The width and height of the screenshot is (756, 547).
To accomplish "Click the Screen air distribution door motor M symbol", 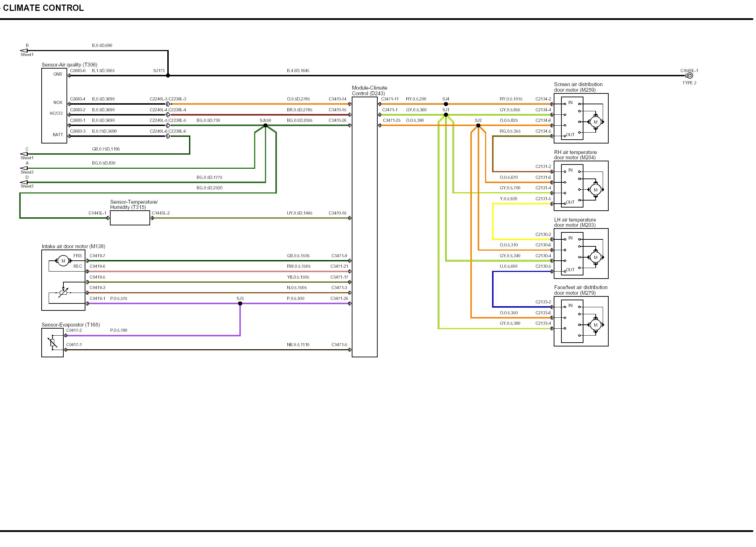I will (595, 122).
